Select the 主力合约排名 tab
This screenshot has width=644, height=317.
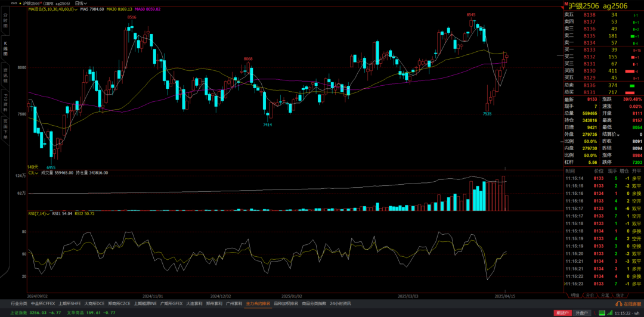point(258,303)
